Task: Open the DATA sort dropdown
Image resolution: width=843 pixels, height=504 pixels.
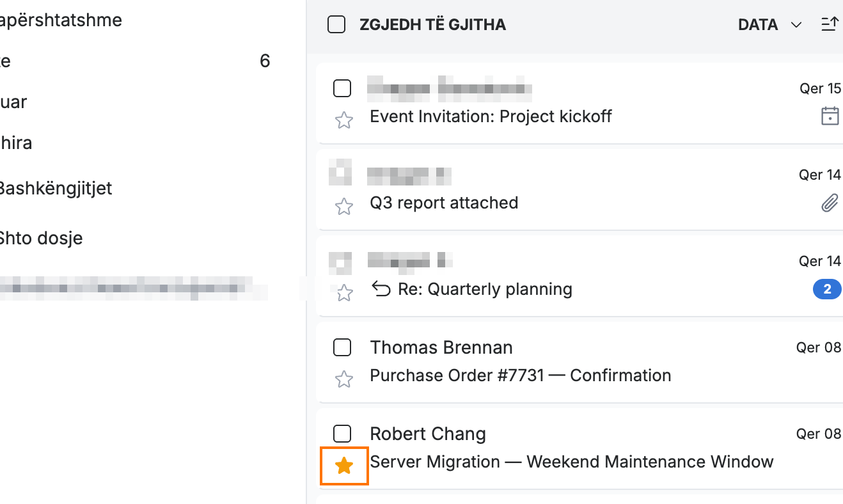Action: click(x=769, y=25)
